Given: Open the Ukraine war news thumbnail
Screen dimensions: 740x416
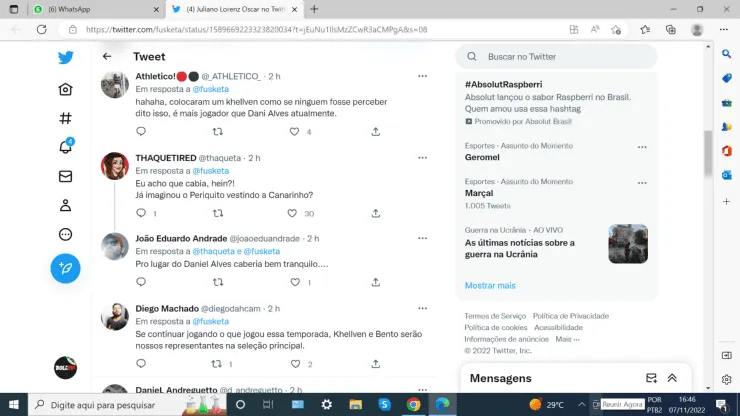Looking at the screenshot, I should (628, 243).
